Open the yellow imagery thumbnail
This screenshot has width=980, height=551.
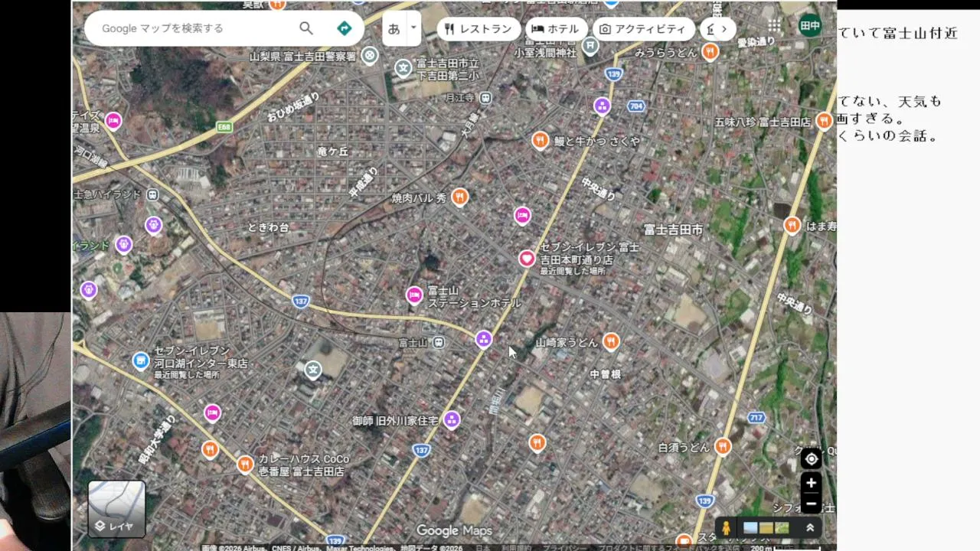pyautogui.click(x=766, y=528)
